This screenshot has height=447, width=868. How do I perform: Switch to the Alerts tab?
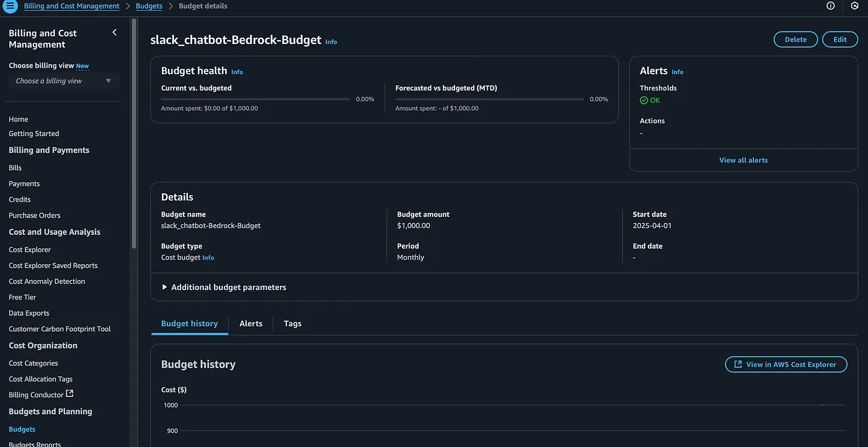[x=251, y=324]
